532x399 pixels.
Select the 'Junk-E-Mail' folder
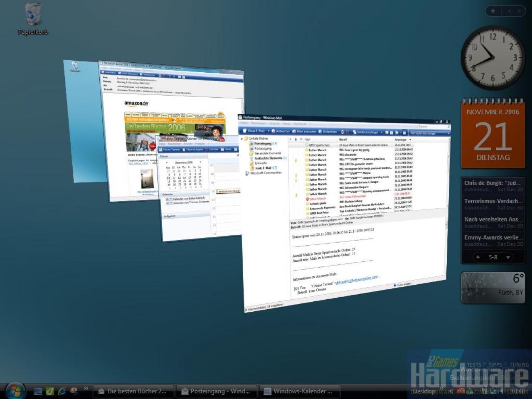[263, 168]
